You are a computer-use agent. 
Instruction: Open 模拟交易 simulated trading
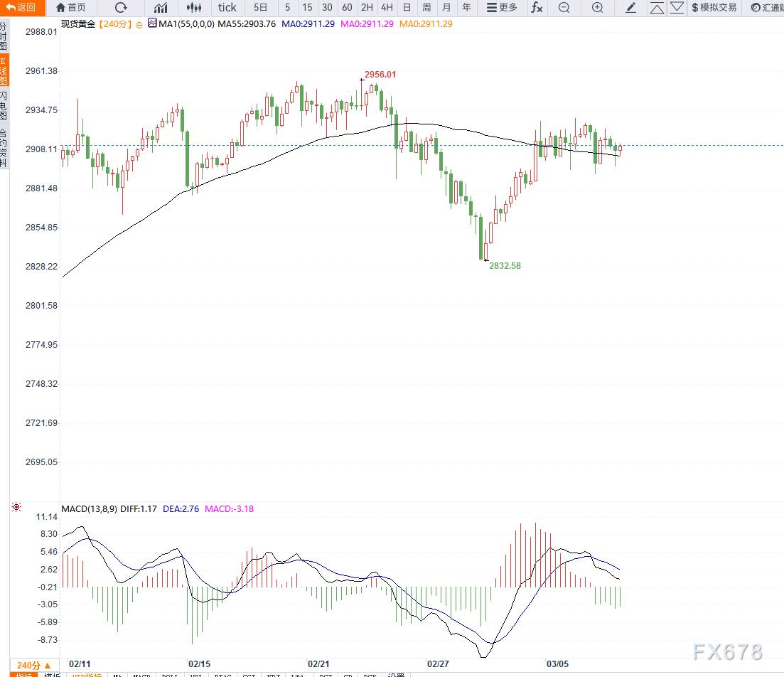tap(713, 8)
